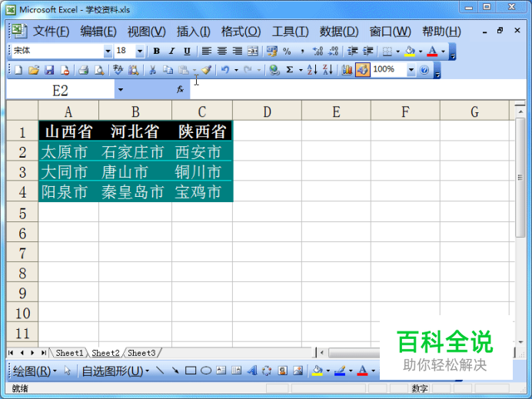Open the File menu
This screenshot has width=532, height=399.
[x=51, y=32]
